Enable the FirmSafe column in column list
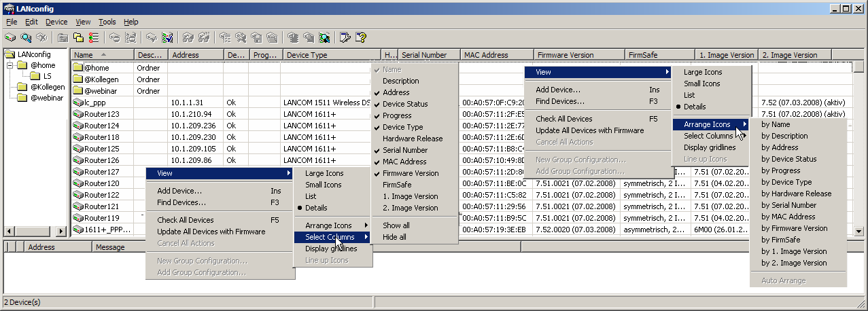 click(x=397, y=185)
